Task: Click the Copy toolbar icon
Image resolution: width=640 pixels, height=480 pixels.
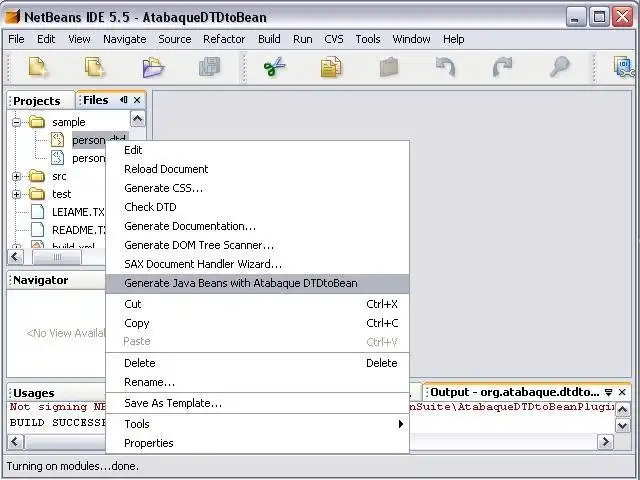Action: 331,67
